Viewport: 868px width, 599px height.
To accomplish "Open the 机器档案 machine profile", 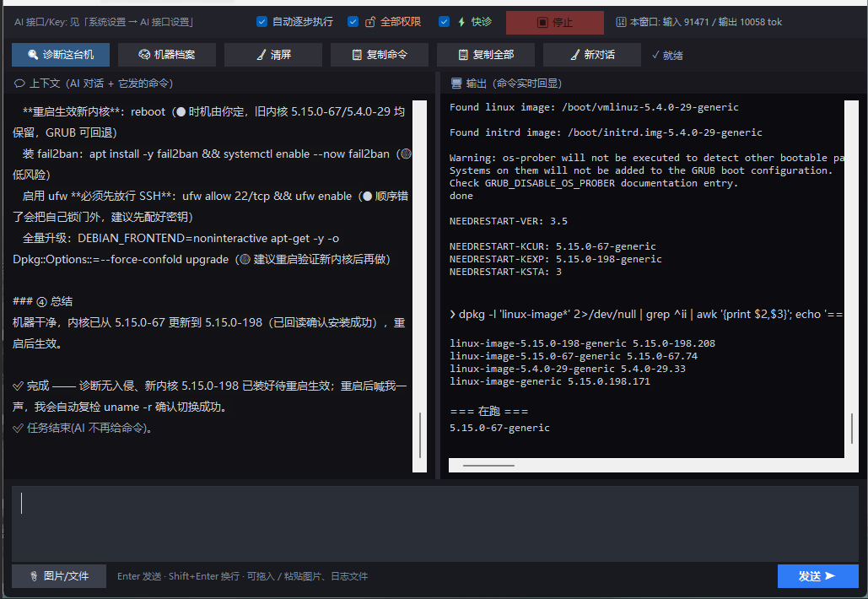I will 167,55.
